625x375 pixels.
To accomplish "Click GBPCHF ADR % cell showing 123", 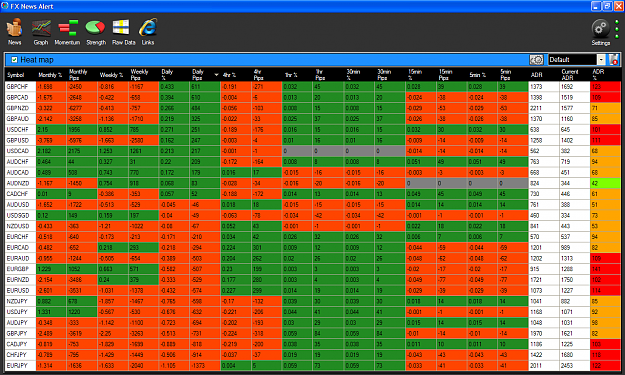I will (605, 86).
